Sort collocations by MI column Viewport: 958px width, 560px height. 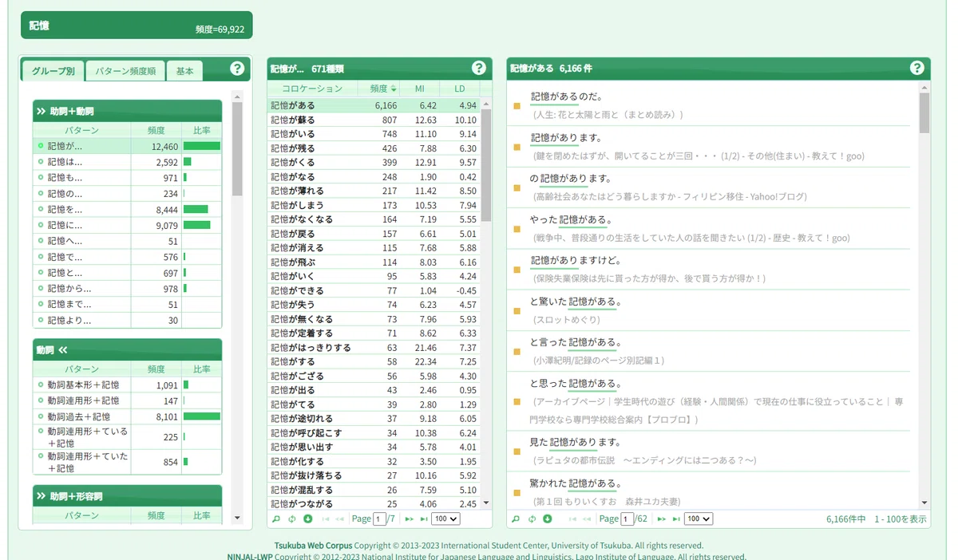click(420, 89)
